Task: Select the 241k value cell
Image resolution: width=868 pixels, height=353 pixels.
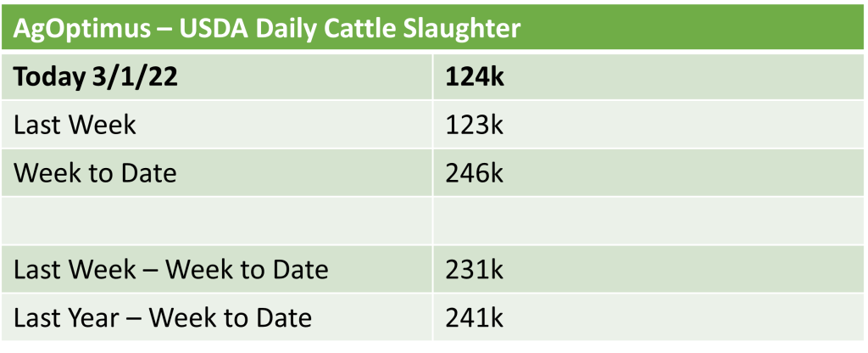Action: click(474, 317)
